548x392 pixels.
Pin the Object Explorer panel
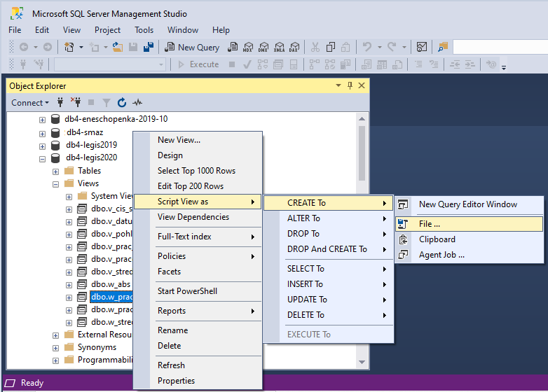click(x=350, y=85)
